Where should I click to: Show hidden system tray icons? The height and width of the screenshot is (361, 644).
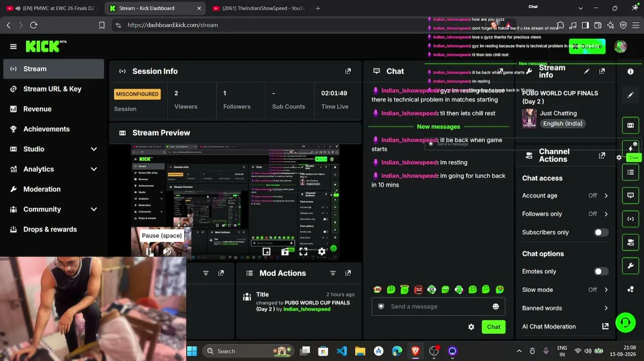[x=519, y=351]
